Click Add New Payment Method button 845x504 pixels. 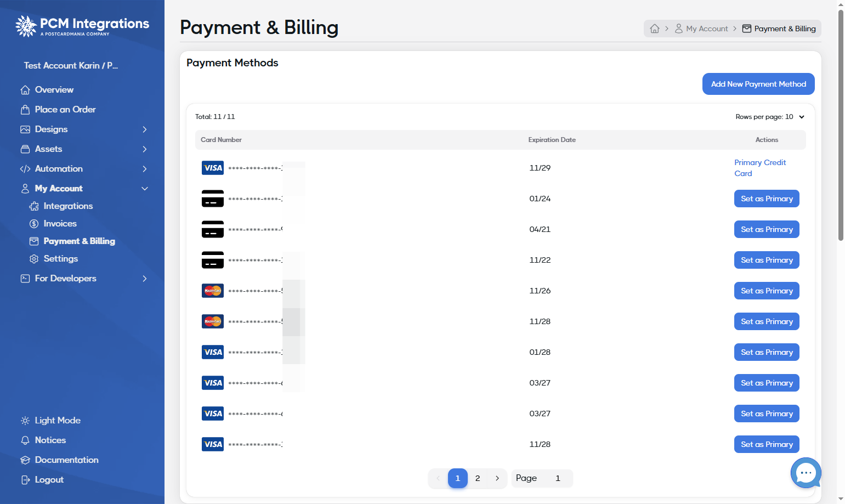point(758,84)
